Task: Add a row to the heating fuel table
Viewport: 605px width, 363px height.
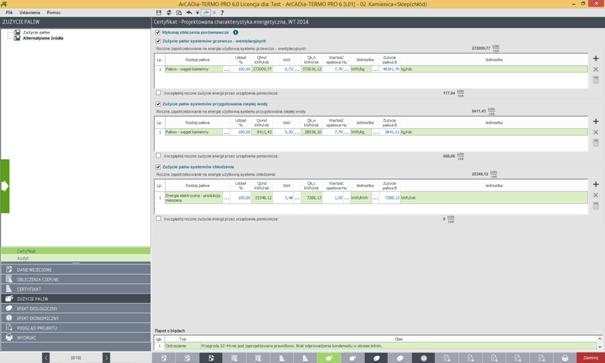Action: (596, 59)
